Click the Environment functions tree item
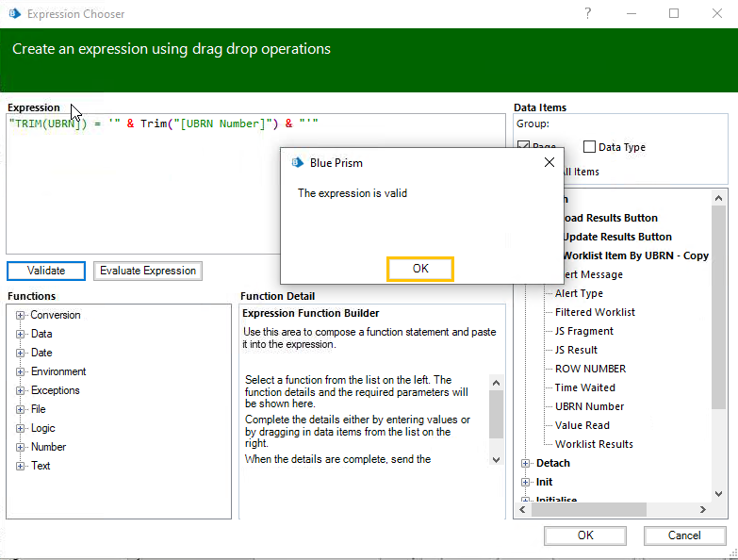This screenshot has height=560, width=738. click(x=58, y=371)
